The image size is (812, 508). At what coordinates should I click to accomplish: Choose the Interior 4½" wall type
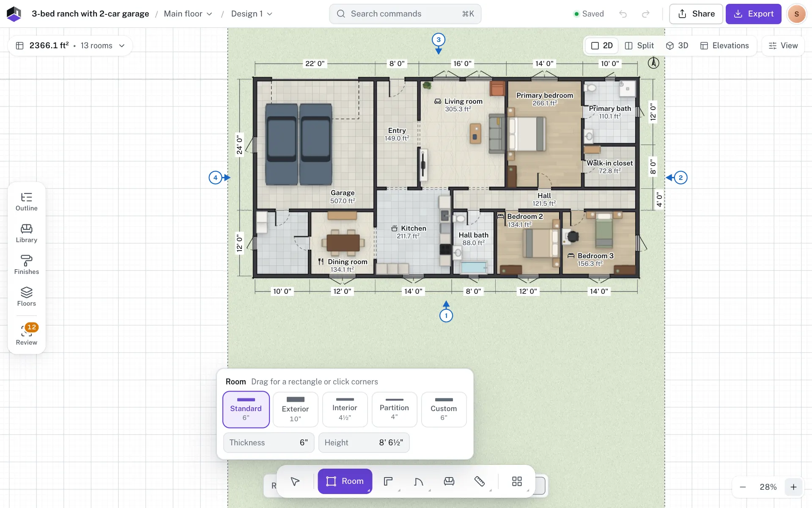pos(345,409)
